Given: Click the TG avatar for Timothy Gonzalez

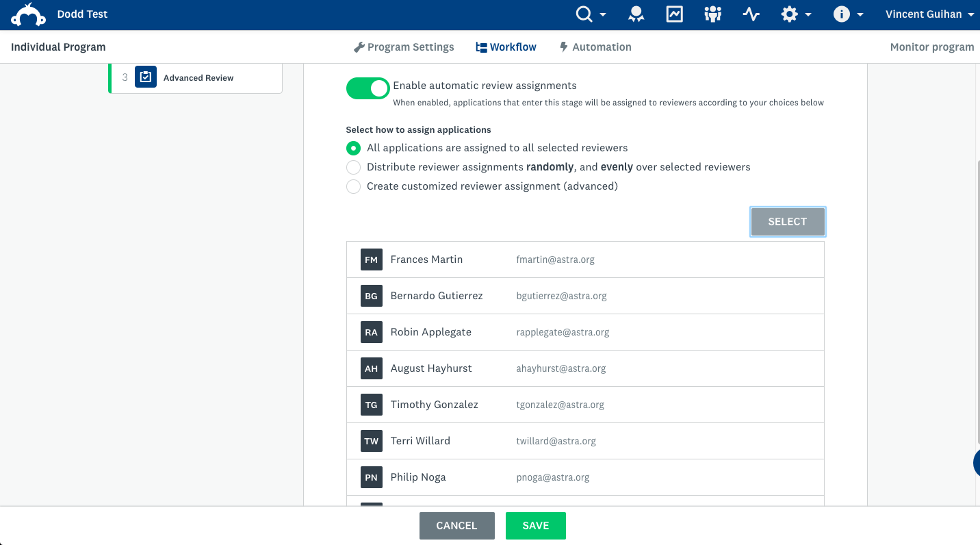Looking at the screenshot, I should [x=371, y=405].
